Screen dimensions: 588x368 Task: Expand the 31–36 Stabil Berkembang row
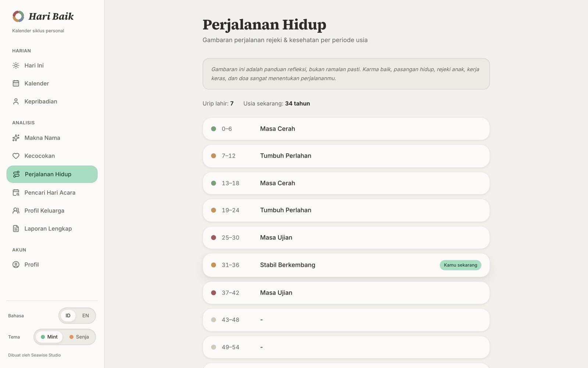tap(346, 265)
